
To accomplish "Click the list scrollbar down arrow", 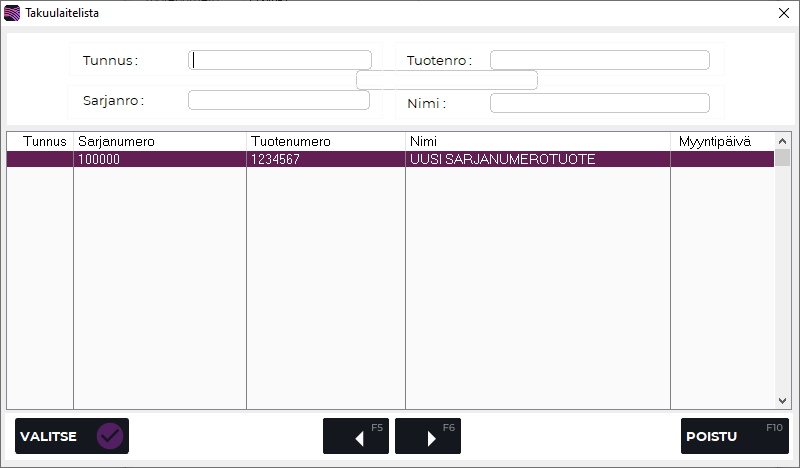I will click(x=784, y=401).
